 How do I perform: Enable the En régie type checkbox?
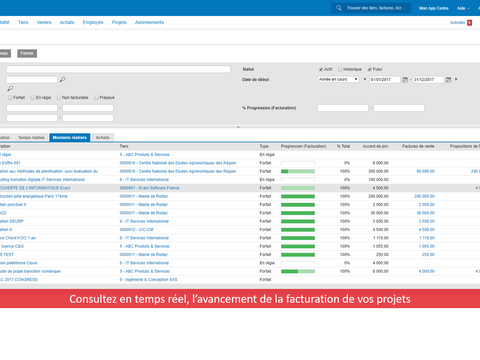[33, 98]
